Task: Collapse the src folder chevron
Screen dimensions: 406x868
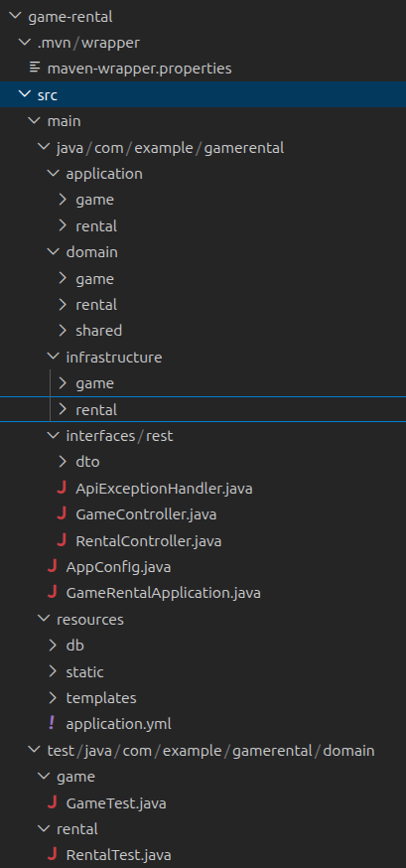Action: click(x=25, y=94)
